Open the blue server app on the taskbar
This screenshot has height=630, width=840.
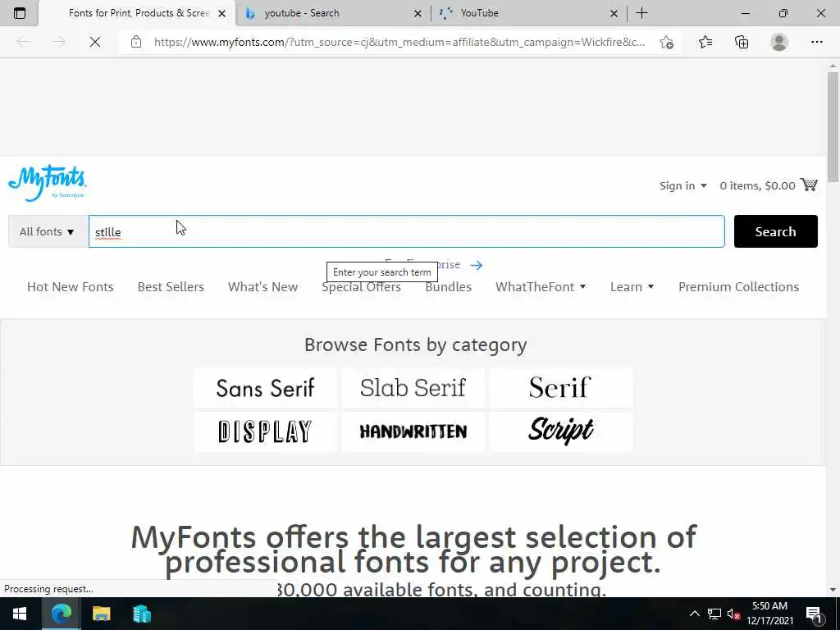(141, 614)
